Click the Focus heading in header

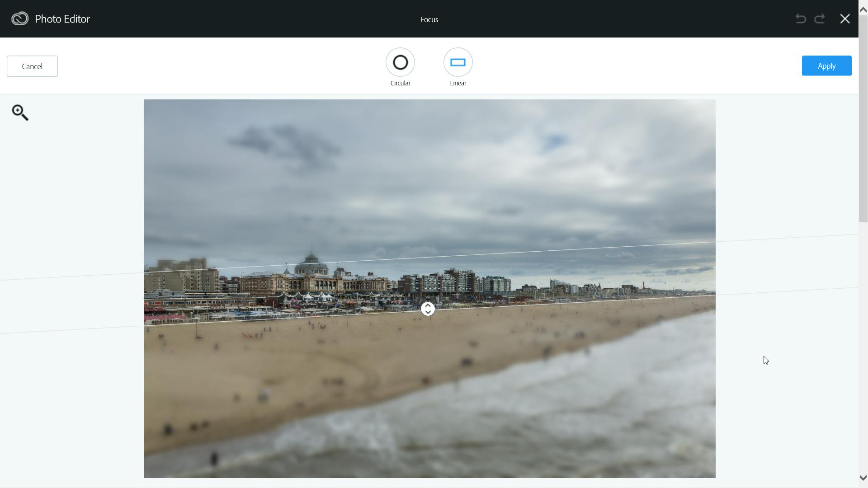429,19
